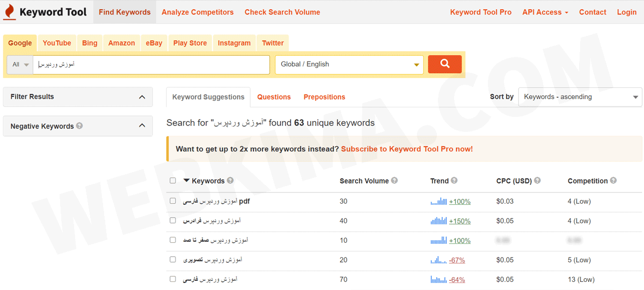
Task: Open the API Access dropdown menu
Action: point(545,12)
